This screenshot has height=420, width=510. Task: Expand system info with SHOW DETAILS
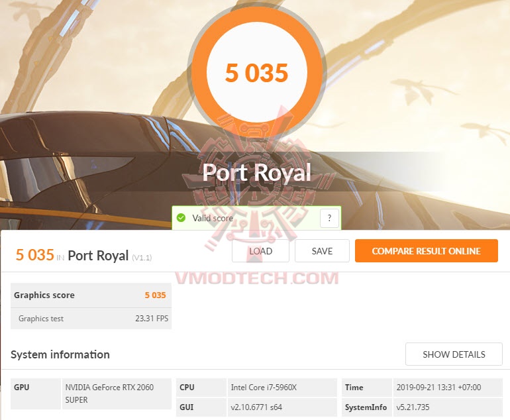pyautogui.click(x=454, y=354)
